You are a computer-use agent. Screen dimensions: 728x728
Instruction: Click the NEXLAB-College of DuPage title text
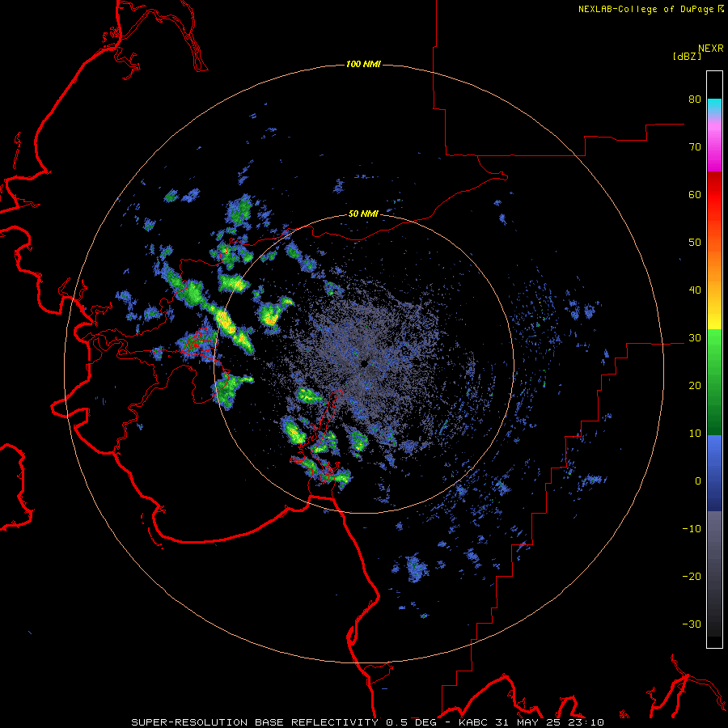tap(647, 9)
